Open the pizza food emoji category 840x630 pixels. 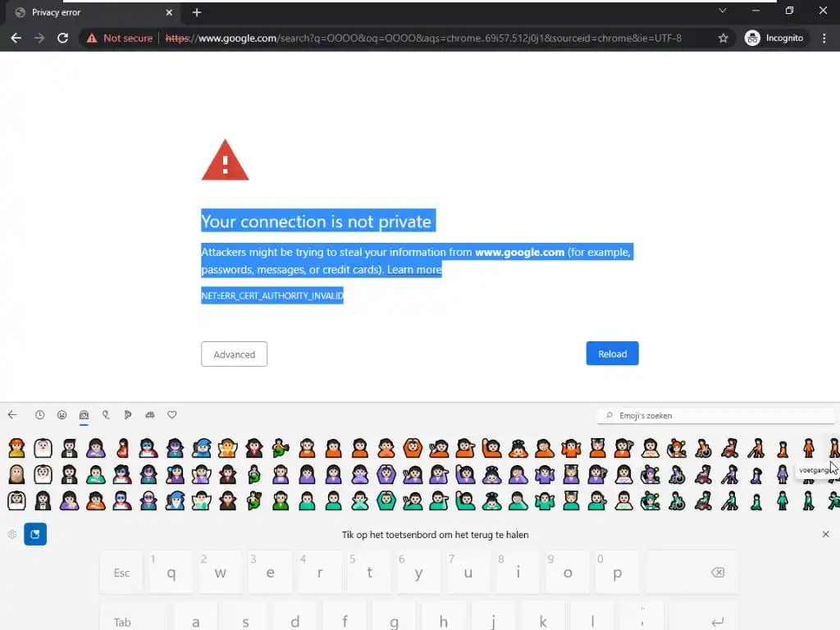pyautogui.click(x=128, y=414)
